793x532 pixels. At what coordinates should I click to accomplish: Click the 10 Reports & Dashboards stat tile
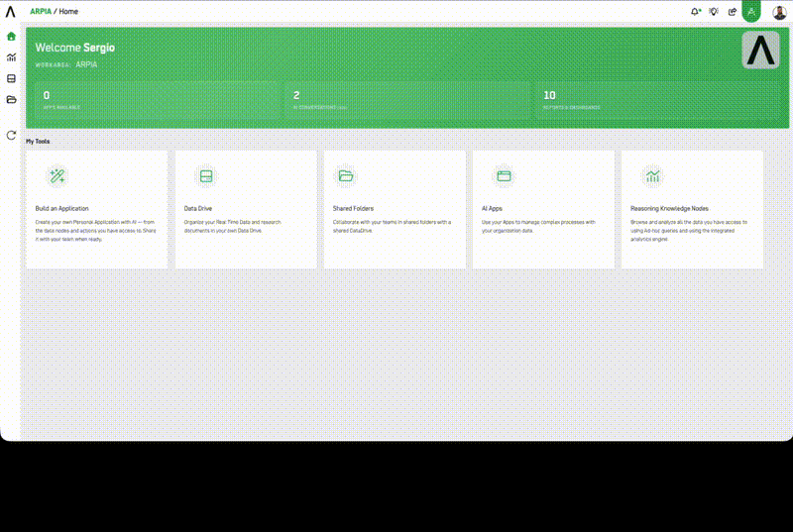coord(657,100)
